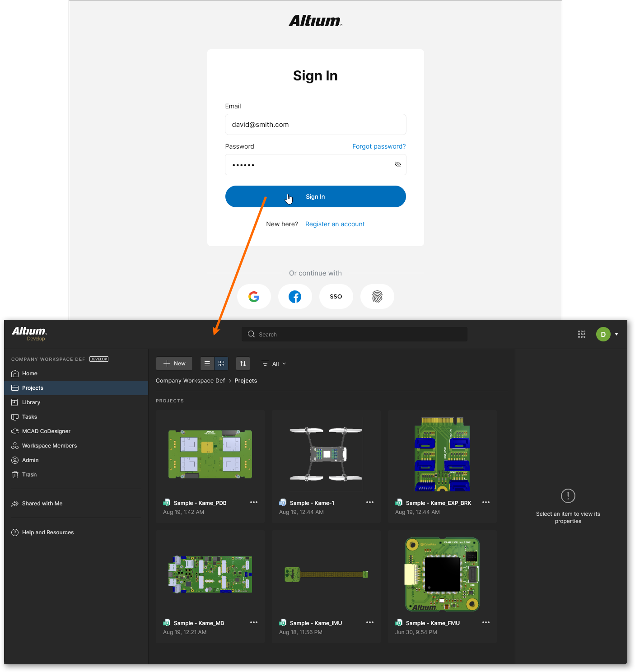Image resolution: width=635 pixels, height=672 pixels.
Task: Click the project icon beside Sample - Kame_PDB
Action: [x=167, y=503]
